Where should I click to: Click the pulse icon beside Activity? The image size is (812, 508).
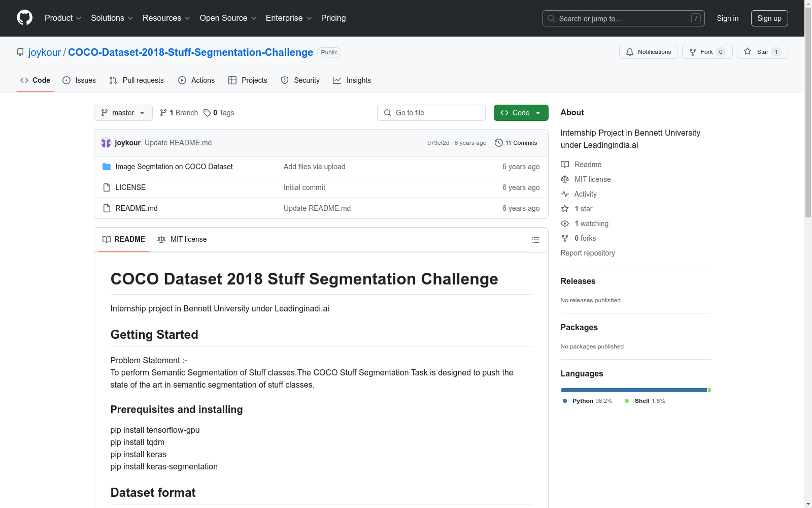(x=565, y=194)
